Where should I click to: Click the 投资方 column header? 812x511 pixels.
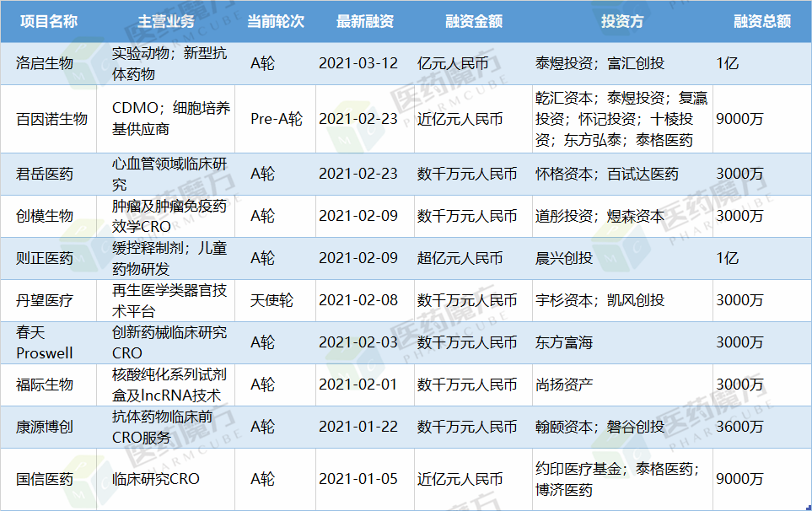pos(622,21)
